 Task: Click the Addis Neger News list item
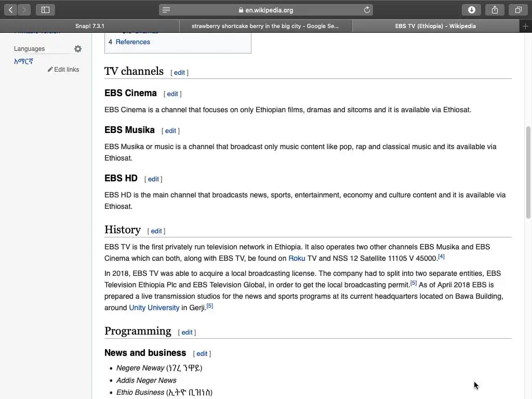point(146,381)
